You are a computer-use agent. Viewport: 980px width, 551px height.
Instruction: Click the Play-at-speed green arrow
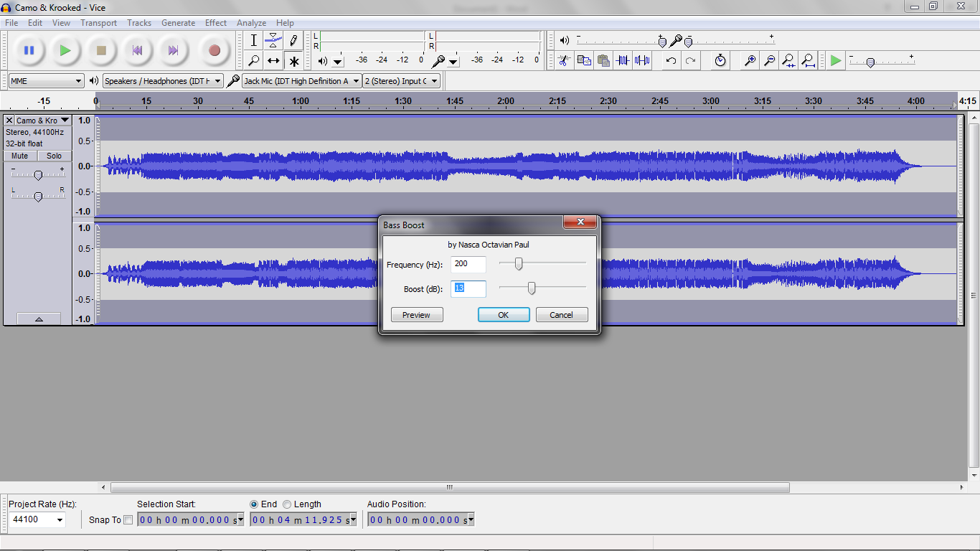coord(836,60)
